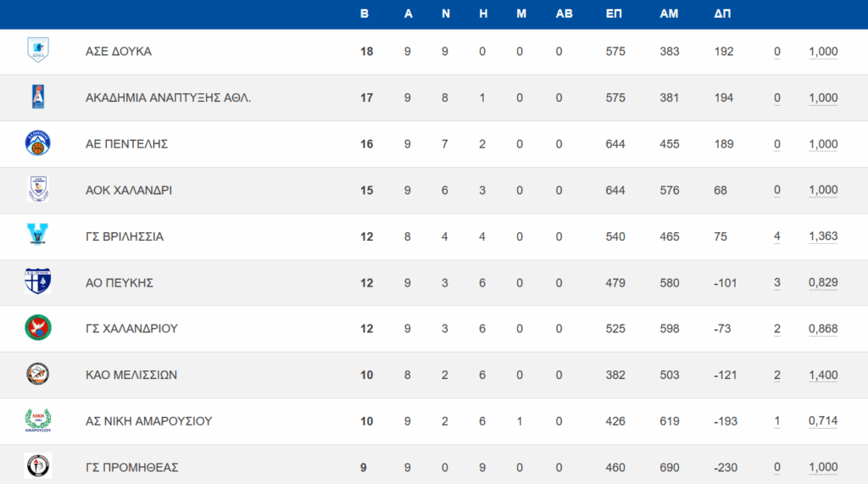Click the ΓΣ ΠΡΟΜΗΘΕΑΣ black circle logo
Viewport: 868px width, 484px height.
pyautogui.click(x=38, y=465)
